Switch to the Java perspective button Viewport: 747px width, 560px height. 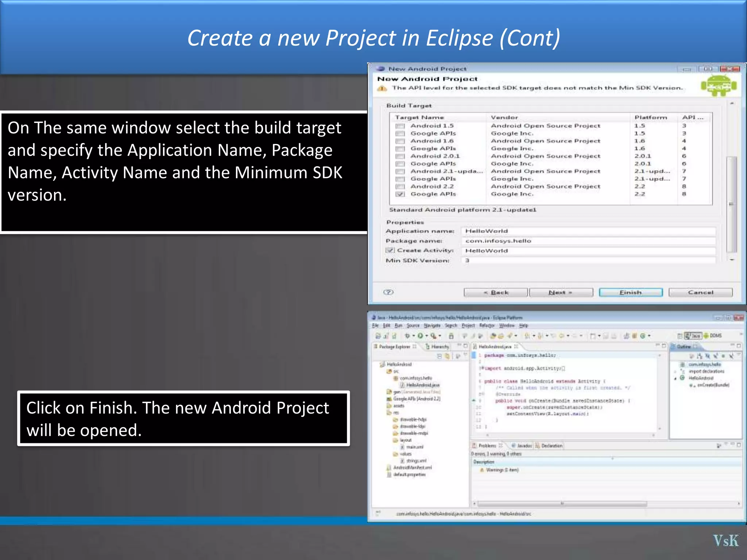(693, 336)
